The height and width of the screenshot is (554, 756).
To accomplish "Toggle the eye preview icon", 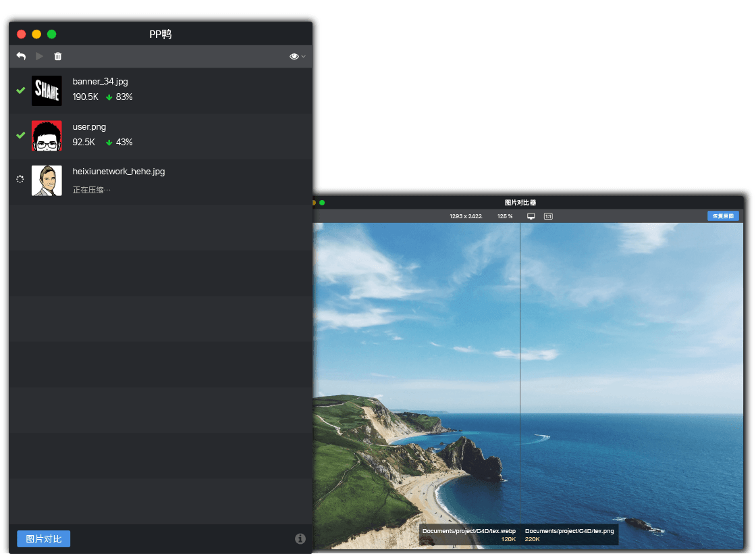I will pos(294,57).
